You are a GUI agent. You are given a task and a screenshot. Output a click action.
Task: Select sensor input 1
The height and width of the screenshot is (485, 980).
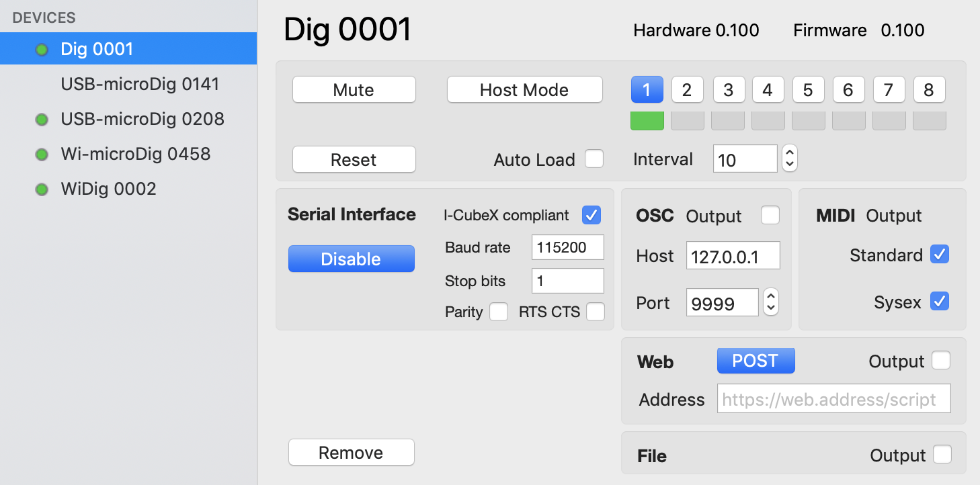pyautogui.click(x=647, y=89)
